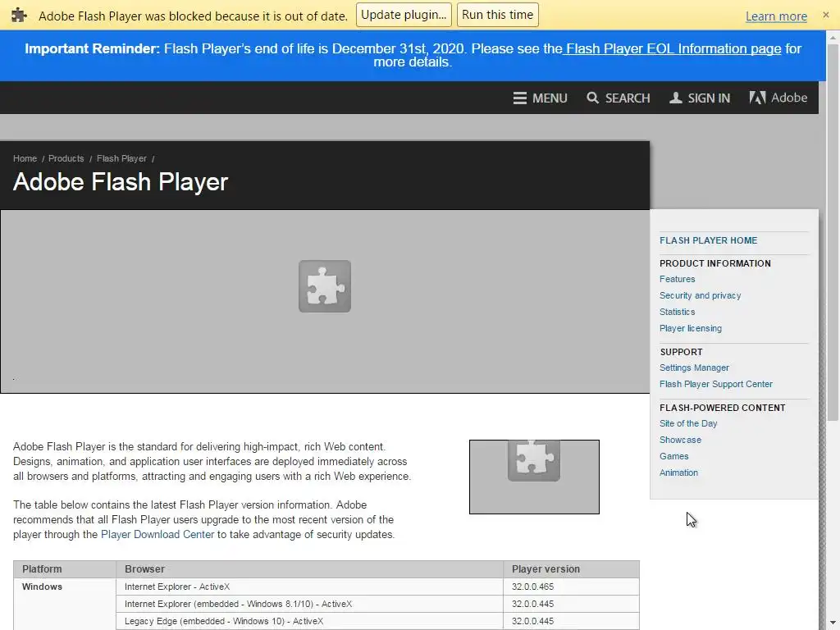Click PRODUCT INFORMATION sidebar heading
The height and width of the screenshot is (630, 840).
715,263
